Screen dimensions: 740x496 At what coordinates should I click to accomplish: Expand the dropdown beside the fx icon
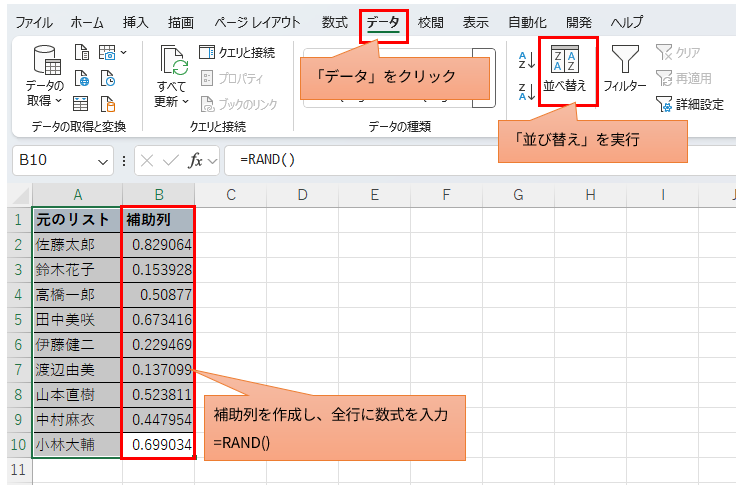[213, 161]
